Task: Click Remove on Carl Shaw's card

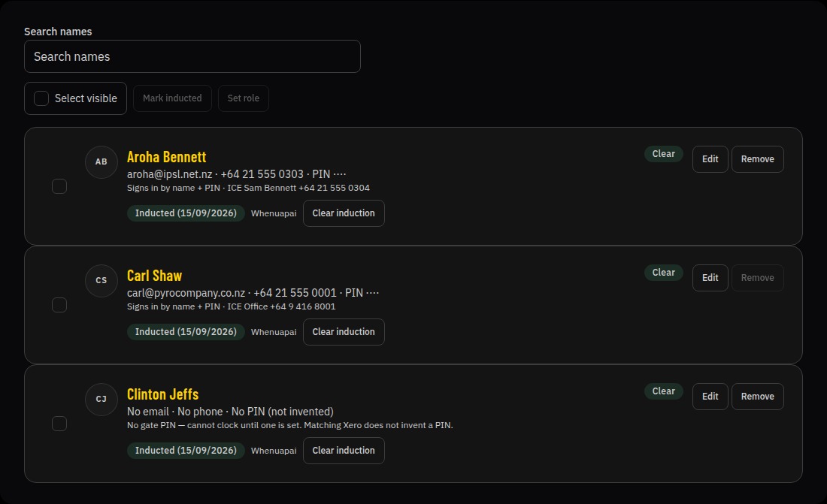Action: [x=757, y=278]
